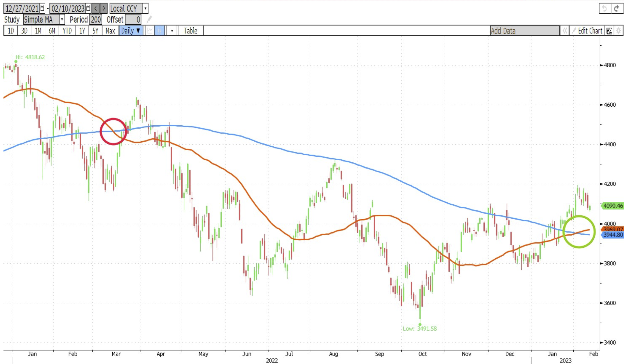Click the Oct month label
This screenshot has height=364, width=634.
[x=422, y=354]
